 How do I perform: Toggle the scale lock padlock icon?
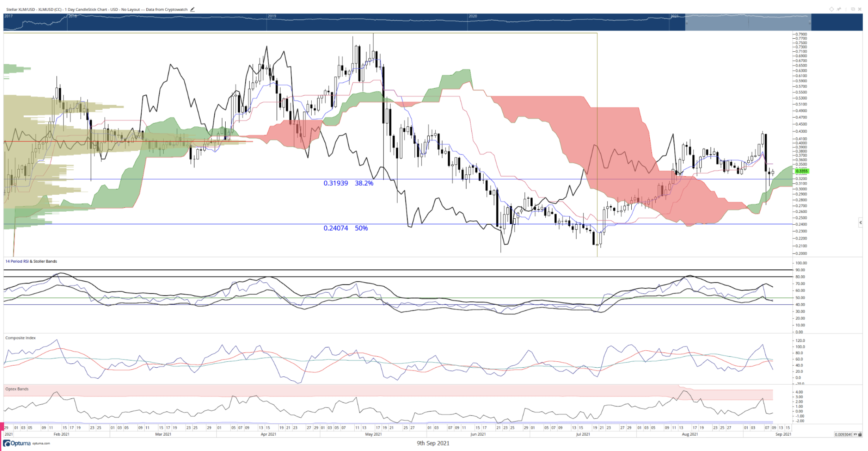click(x=860, y=434)
